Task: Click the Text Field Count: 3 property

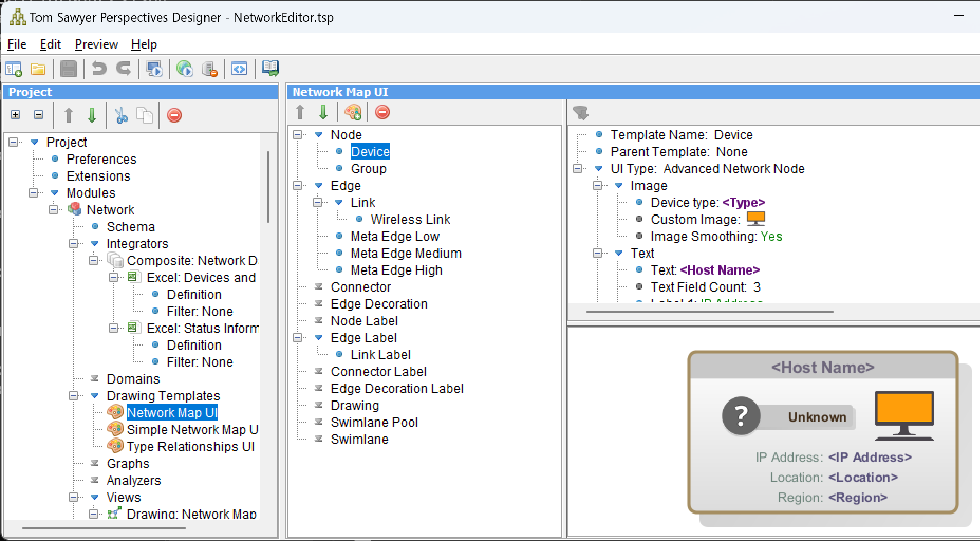Action: (705, 287)
